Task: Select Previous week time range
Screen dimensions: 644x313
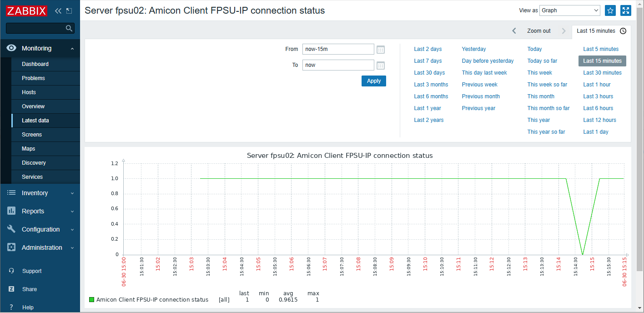Action: (x=480, y=85)
